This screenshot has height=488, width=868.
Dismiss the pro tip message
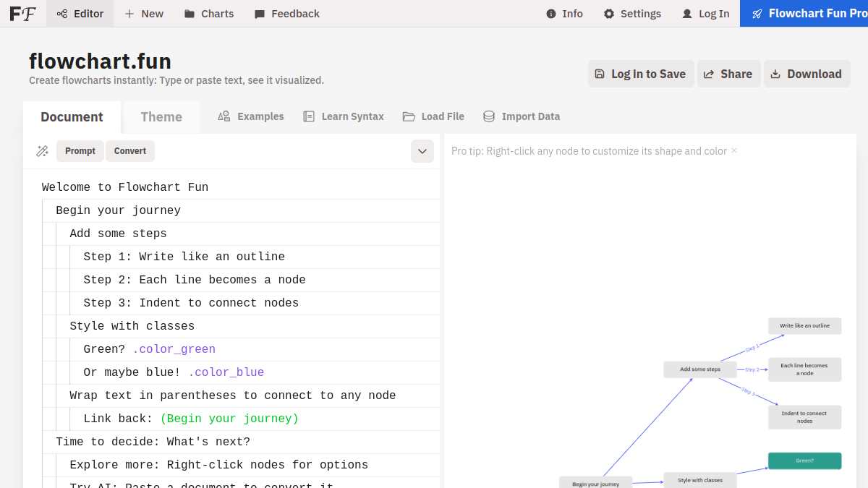[734, 151]
